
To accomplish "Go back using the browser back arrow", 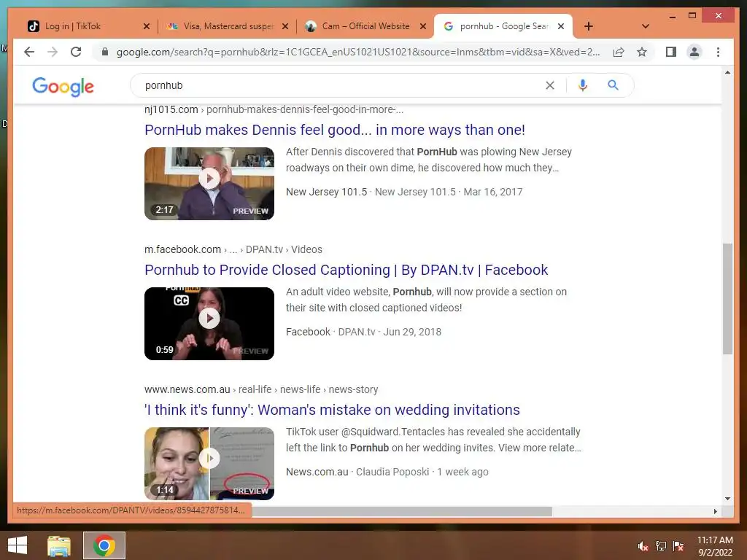I will click(x=29, y=52).
